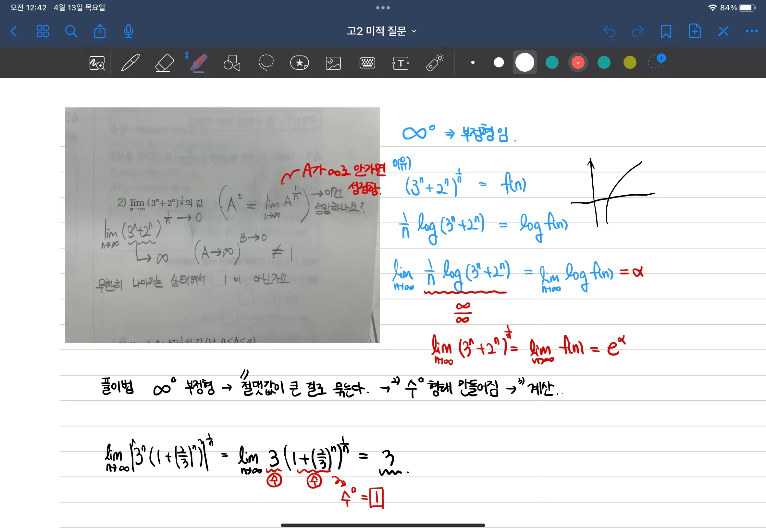Image resolution: width=766 pixels, height=532 pixels.
Task: Open the keyboard typing tool
Action: coord(367,63)
